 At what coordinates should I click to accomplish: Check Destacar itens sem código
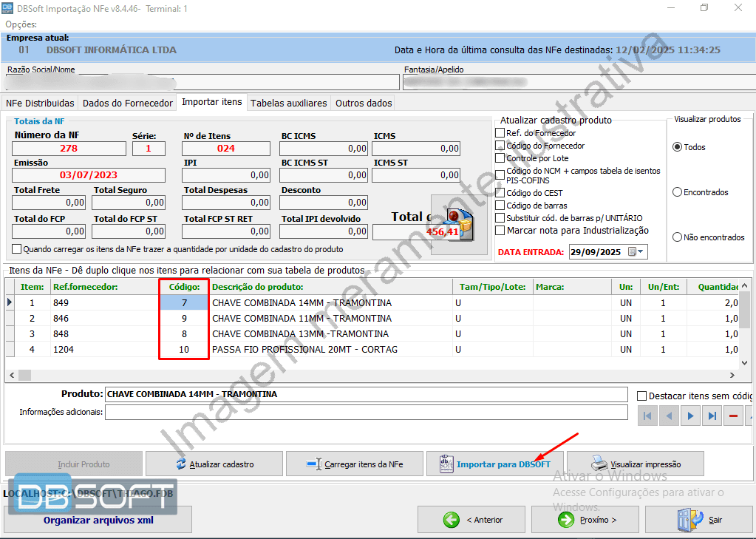[641, 394]
